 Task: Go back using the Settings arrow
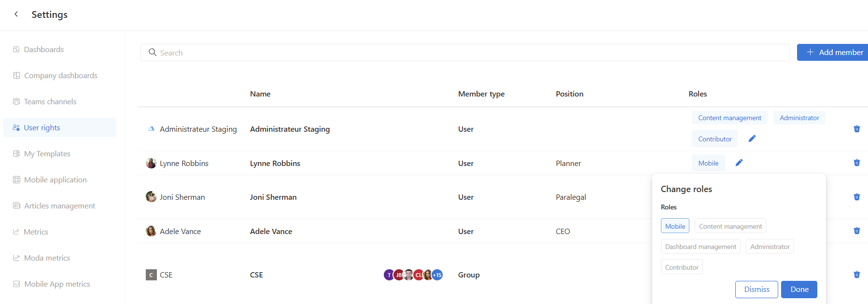(x=16, y=14)
